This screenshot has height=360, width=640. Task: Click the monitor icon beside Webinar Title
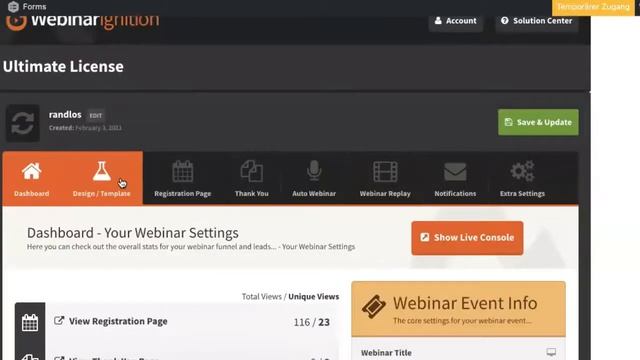[551, 352]
